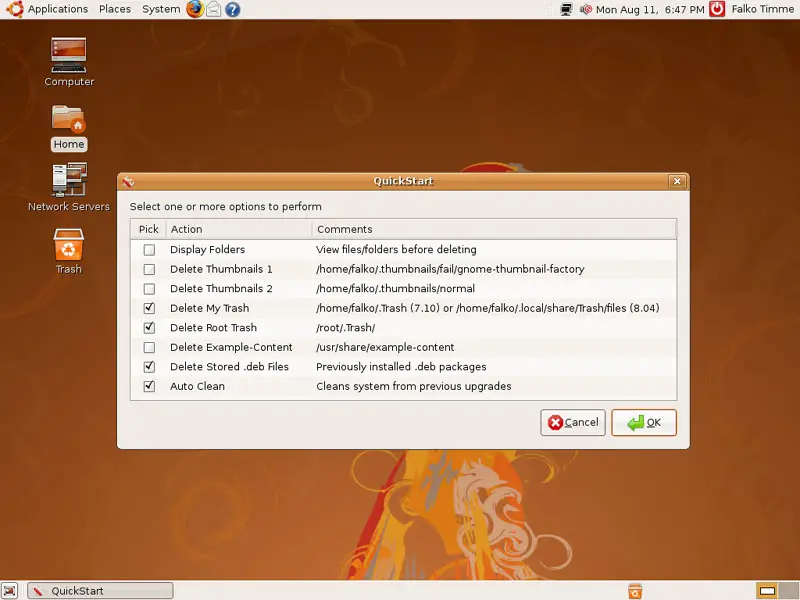
Task: Select 'Delete My Trash' action text
Action: point(210,308)
